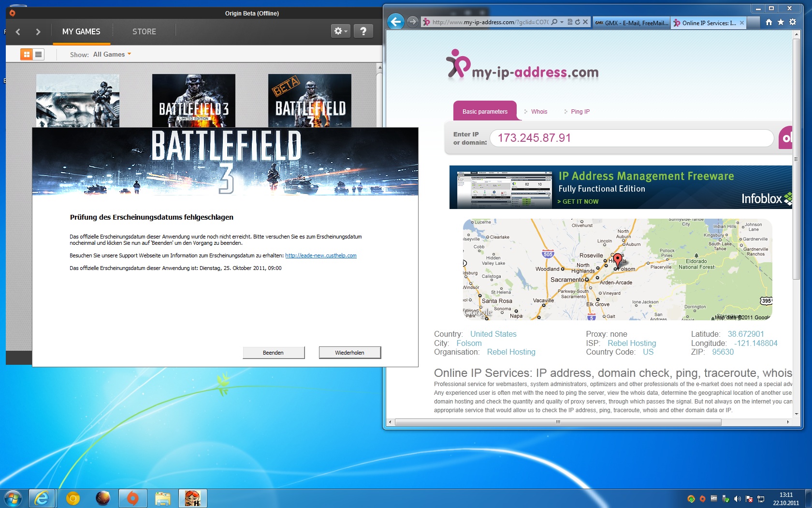
Task: Click the Wiederholen button
Action: [x=350, y=353]
